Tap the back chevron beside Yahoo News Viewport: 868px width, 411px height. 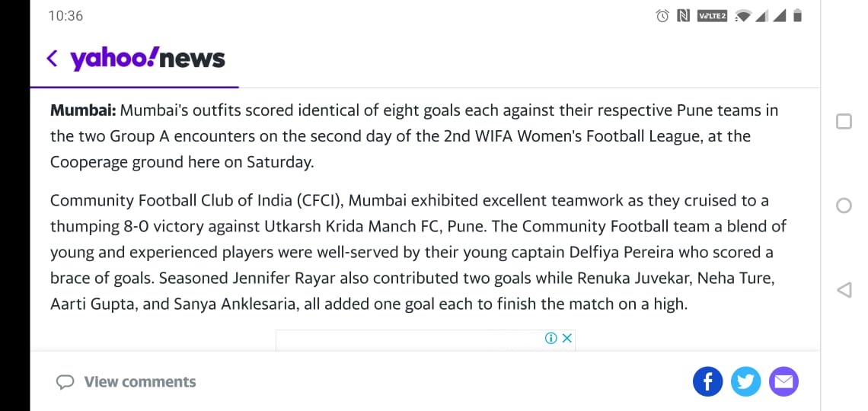tap(52, 59)
